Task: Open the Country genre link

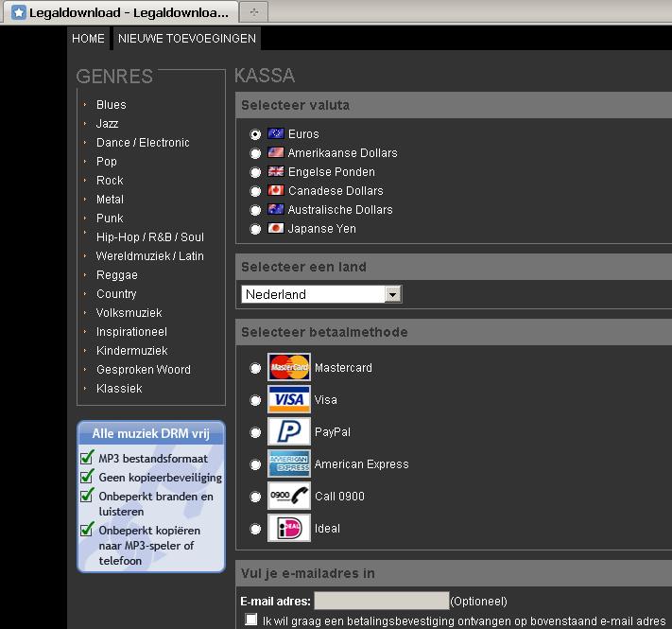Action: tap(116, 294)
